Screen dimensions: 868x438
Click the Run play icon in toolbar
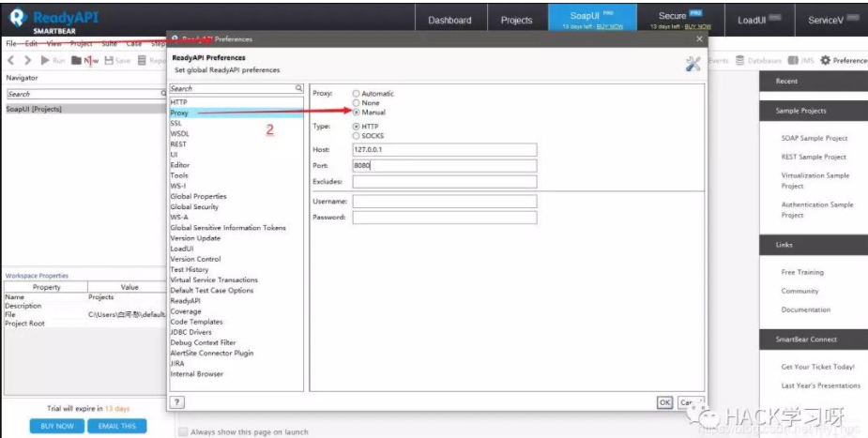[x=45, y=60]
